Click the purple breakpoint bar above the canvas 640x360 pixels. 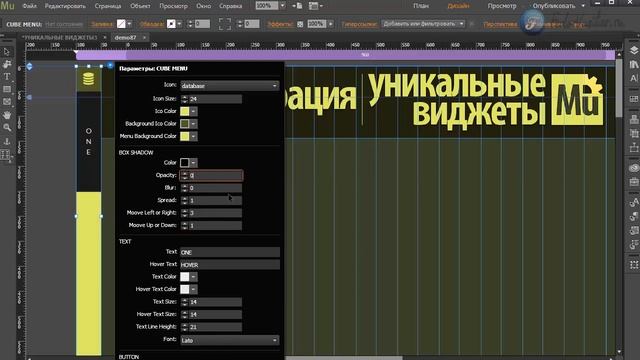346,55
